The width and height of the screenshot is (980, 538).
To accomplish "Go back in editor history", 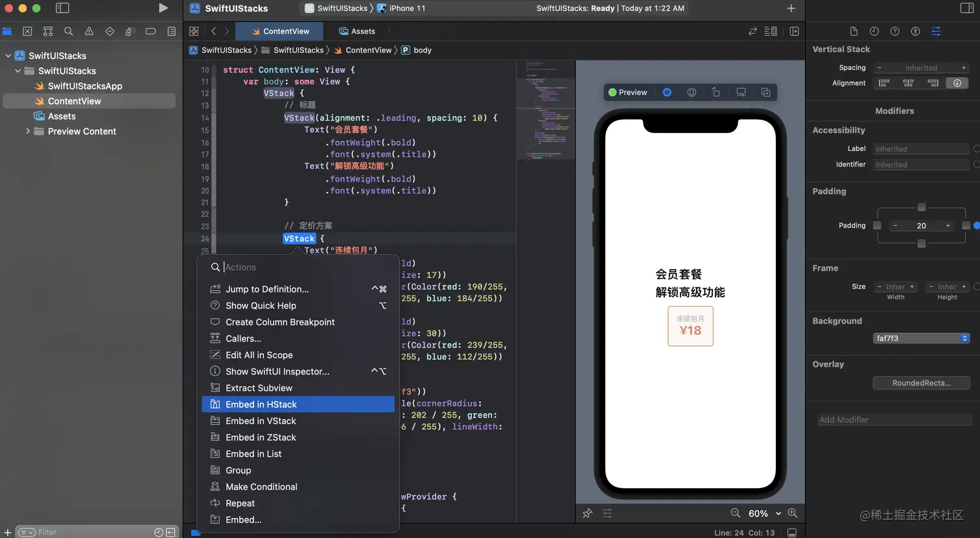I will (x=213, y=31).
